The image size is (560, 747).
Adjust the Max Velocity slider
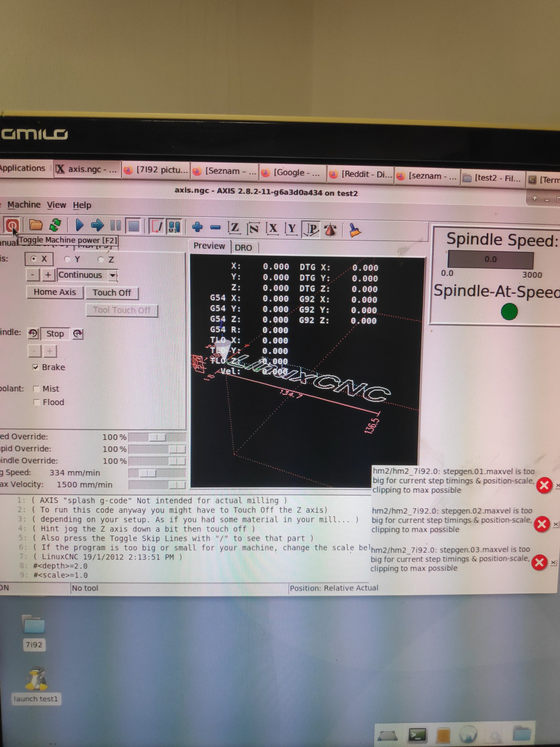pos(157,485)
